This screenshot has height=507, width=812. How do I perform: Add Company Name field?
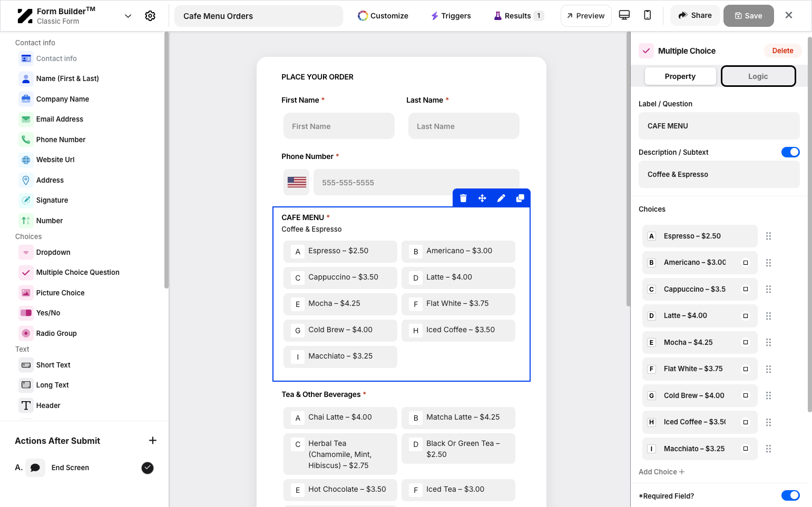pyautogui.click(x=54, y=99)
